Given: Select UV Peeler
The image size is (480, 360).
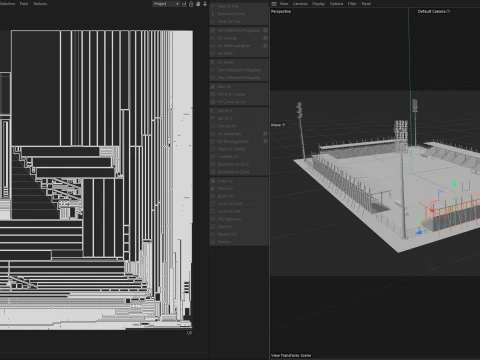Looking at the screenshot, I should [239, 62].
